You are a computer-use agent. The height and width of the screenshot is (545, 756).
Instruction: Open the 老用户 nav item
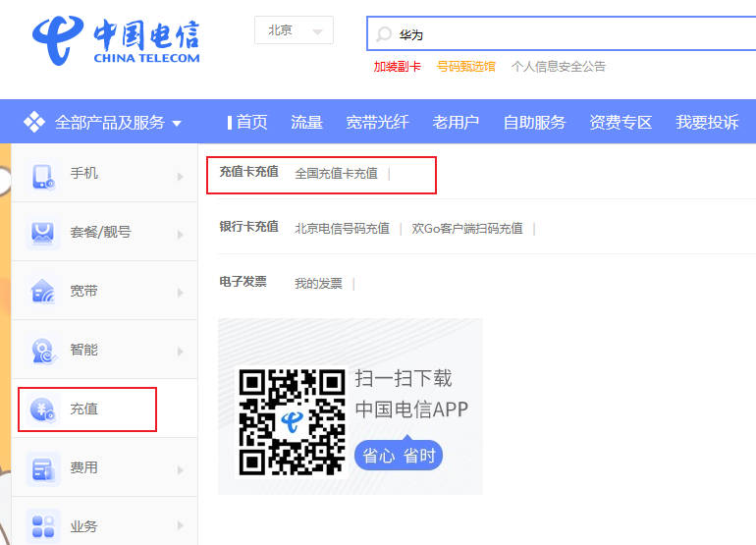[457, 122]
